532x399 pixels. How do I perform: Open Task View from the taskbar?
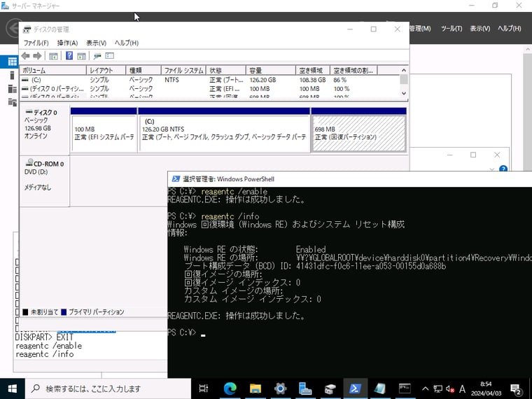click(204, 388)
